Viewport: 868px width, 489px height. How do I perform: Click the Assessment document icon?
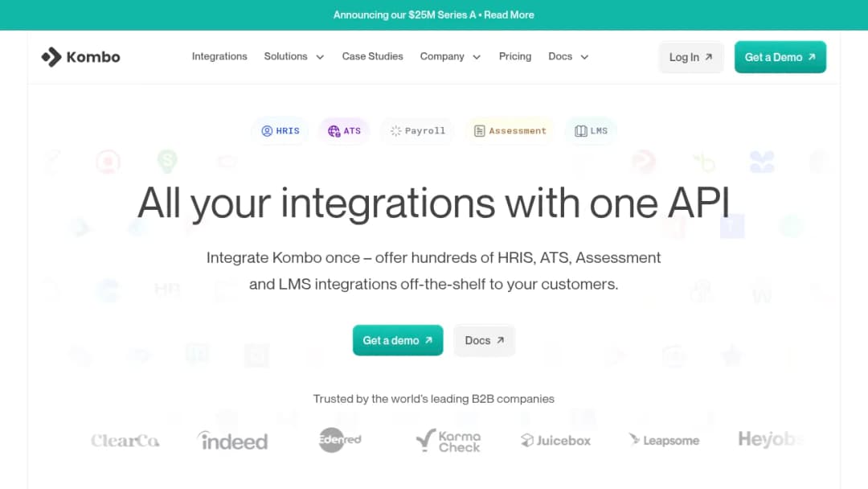tap(479, 131)
